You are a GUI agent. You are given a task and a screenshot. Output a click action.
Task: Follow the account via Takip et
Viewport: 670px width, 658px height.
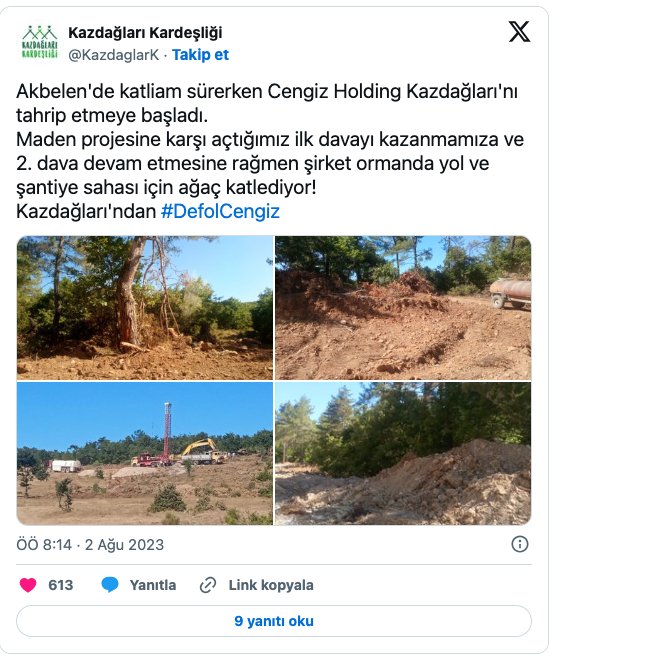pos(200,55)
